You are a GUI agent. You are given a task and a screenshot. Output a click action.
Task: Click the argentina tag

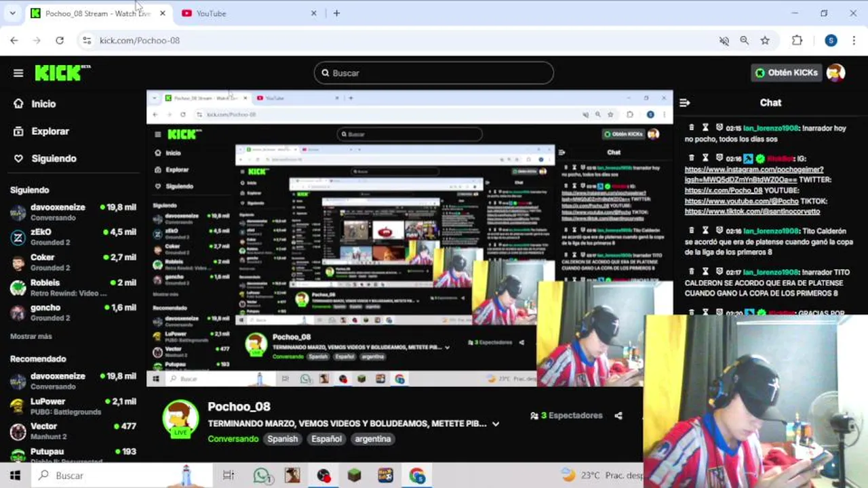(373, 439)
